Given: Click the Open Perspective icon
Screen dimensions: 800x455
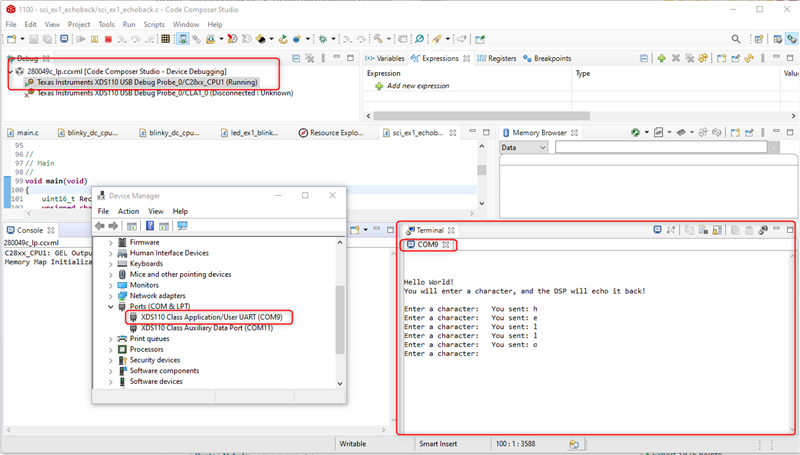Looking at the screenshot, I should (x=759, y=39).
